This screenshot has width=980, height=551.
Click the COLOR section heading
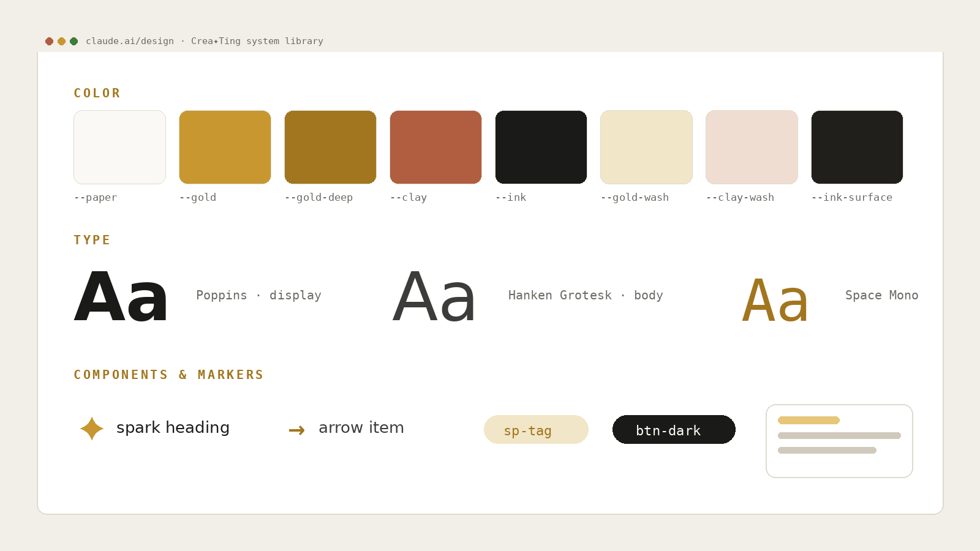tap(97, 93)
